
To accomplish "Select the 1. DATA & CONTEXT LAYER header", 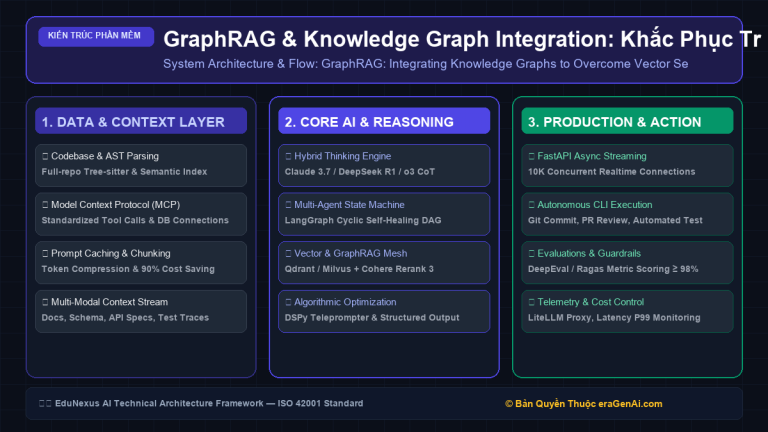I will click(x=141, y=121).
